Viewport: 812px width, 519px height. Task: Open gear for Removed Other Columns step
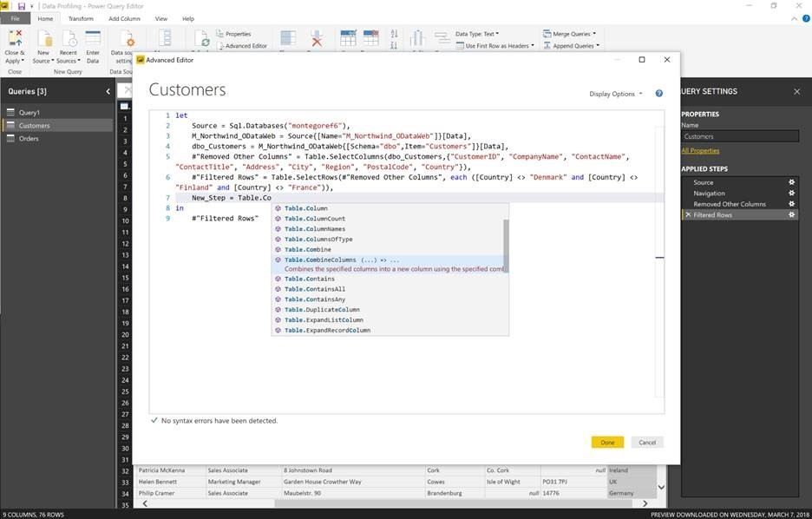(791, 204)
